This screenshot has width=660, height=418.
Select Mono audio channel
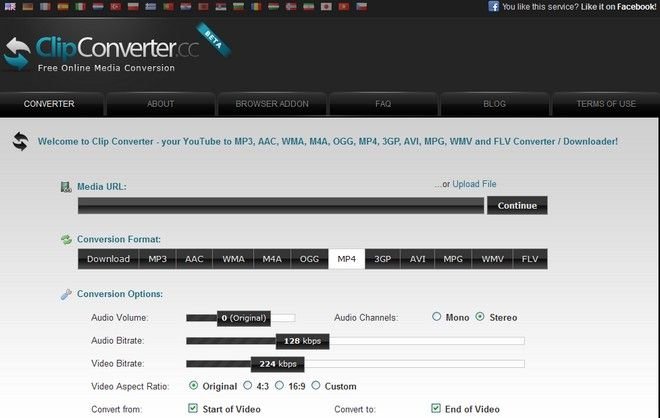click(436, 317)
